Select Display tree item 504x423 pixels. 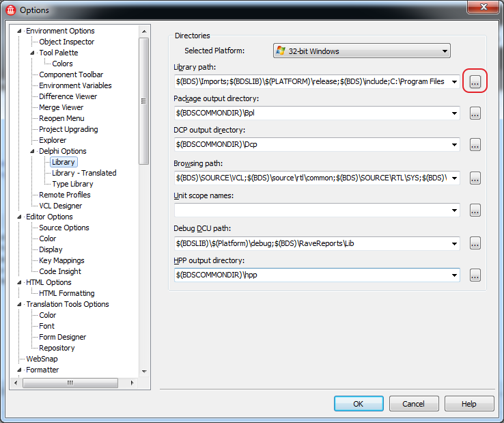[51, 249]
